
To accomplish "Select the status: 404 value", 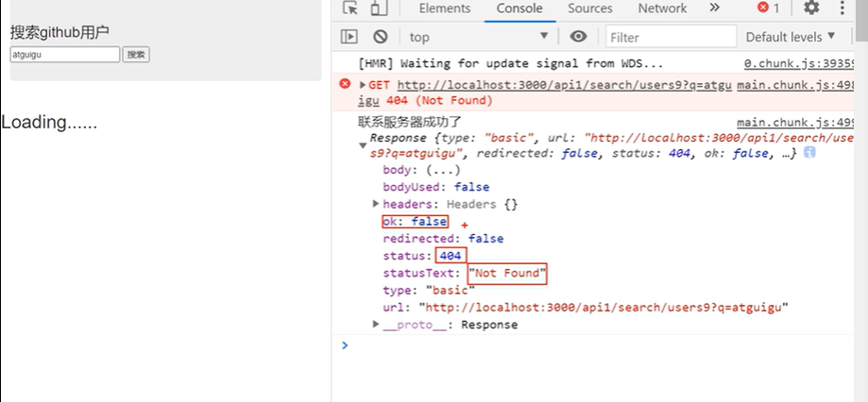I will [451, 256].
